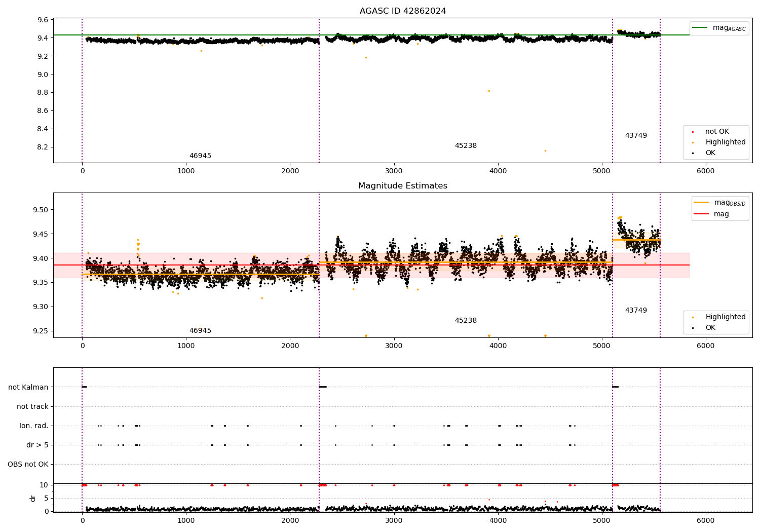Select 'OK' legend entry in Magnitude Estimates plot
The image size is (760, 532).
(x=710, y=328)
